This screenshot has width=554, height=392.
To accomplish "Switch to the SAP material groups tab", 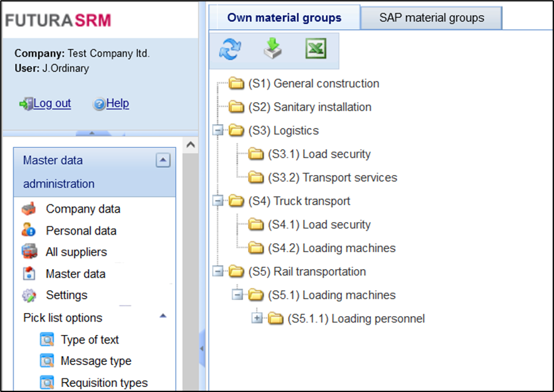I will [x=432, y=18].
